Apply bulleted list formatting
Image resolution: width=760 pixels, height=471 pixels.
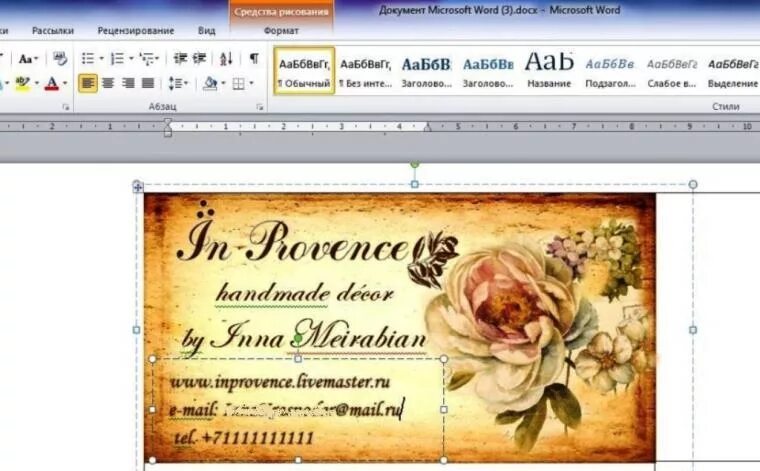pos(88,59)
